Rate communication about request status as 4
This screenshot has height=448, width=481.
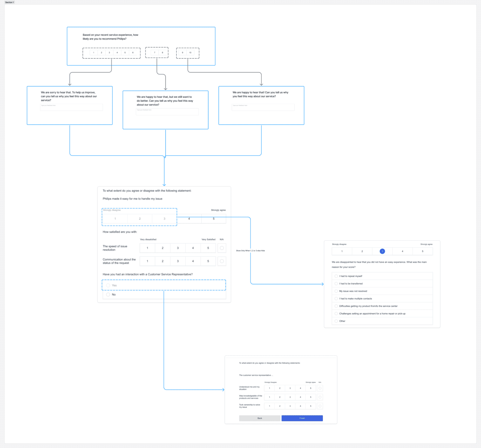coord(193,261)
